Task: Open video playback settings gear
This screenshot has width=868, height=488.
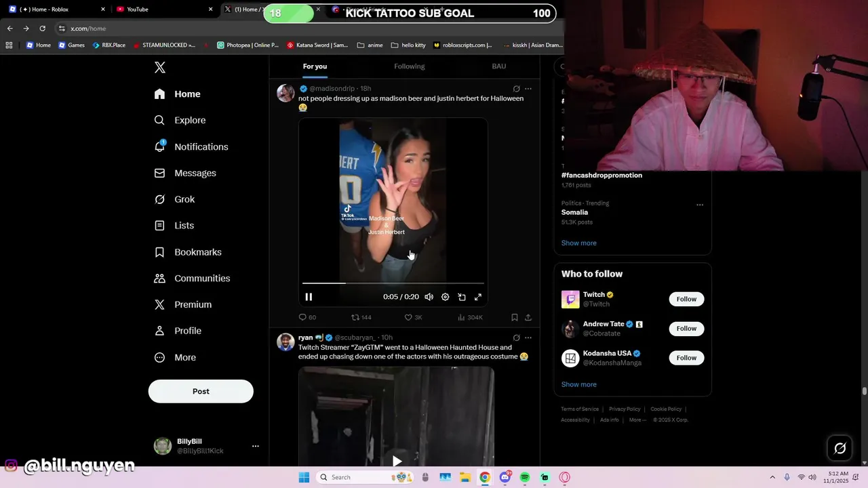Action: [x=445, y=297]
